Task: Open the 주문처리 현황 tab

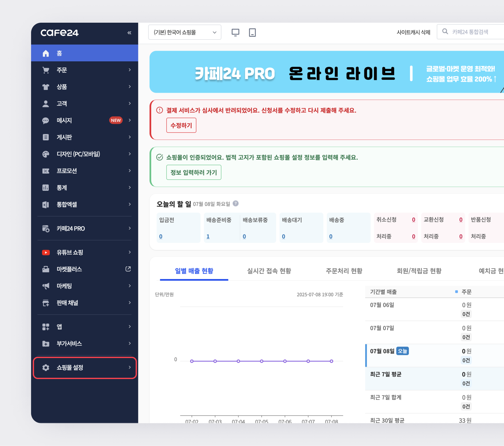Action: point(344,271)
